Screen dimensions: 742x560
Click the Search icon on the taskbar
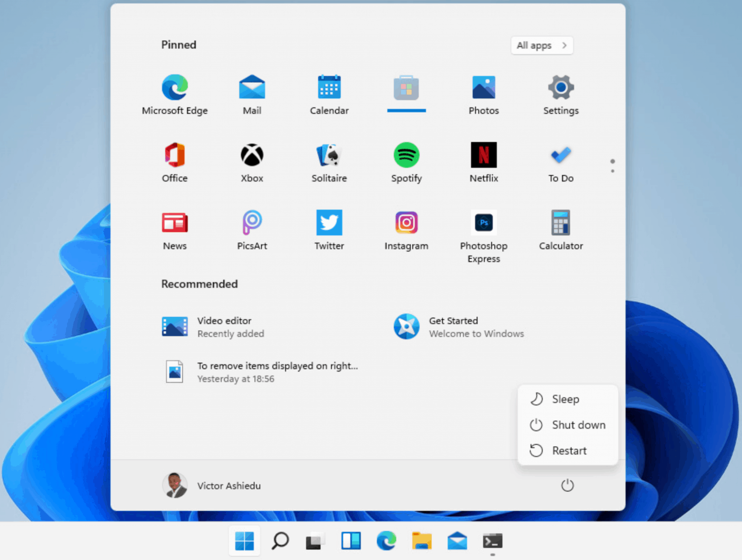pos(280,541)
